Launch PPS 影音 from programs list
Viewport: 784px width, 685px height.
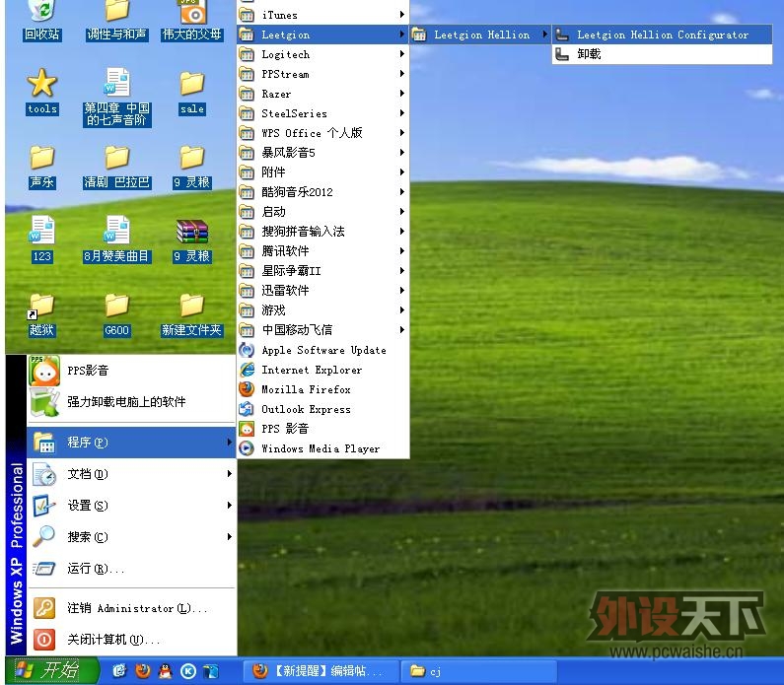click(x=323, y=429)
